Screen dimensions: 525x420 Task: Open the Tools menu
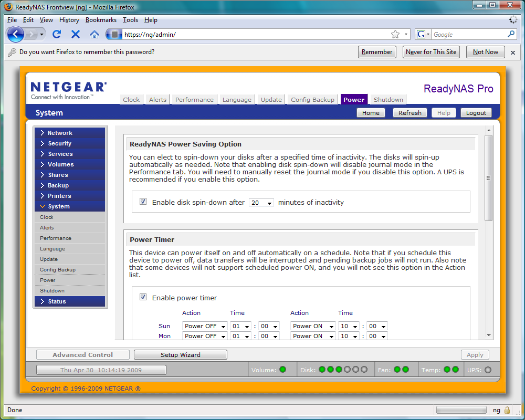[x=130, y=20]
